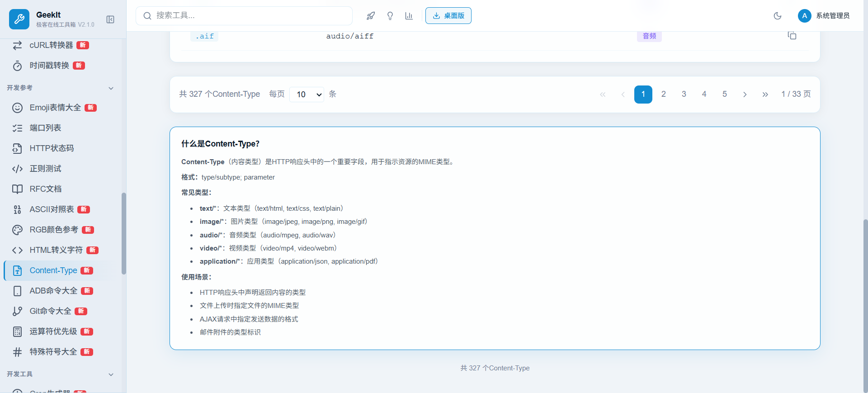Copy the audio/aiff row with the copy icon
The height and width of the screenshot is (393, 868).
coord(792,35)
